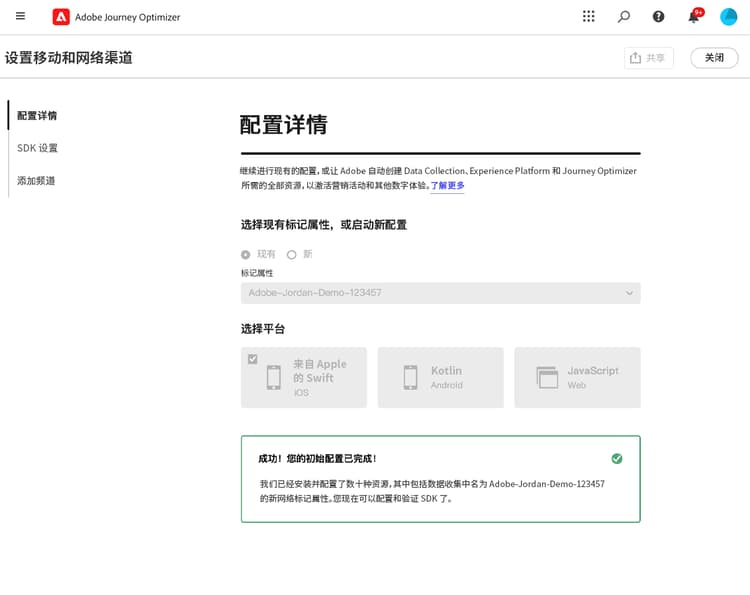
Task: Click the green success checkmark icon
Action: coord(617,459)
